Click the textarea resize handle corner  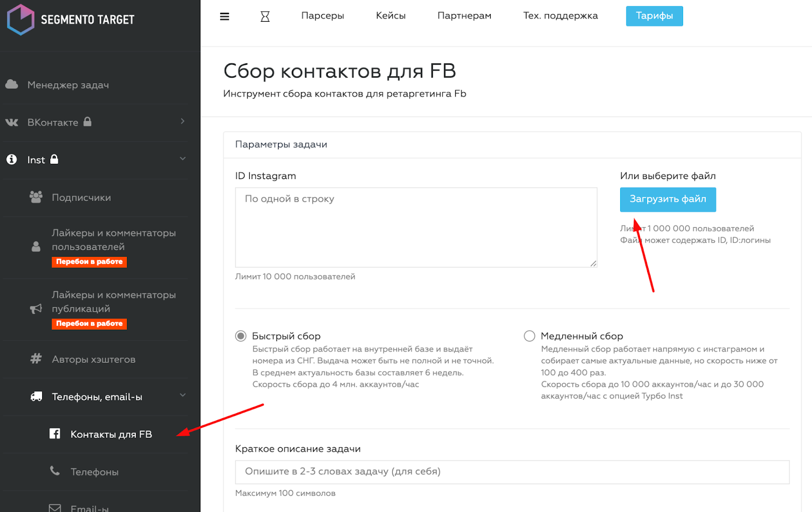[593, 263]
